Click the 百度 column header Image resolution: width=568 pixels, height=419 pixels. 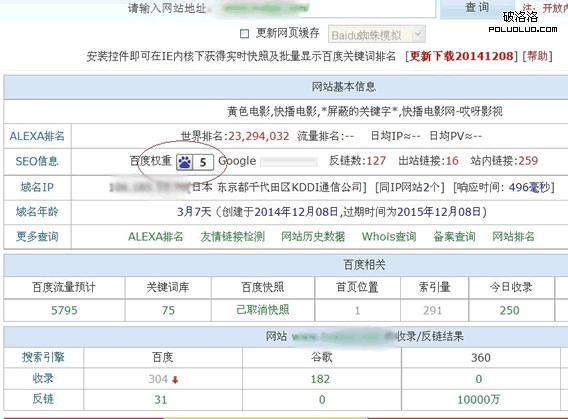(163, 357)
